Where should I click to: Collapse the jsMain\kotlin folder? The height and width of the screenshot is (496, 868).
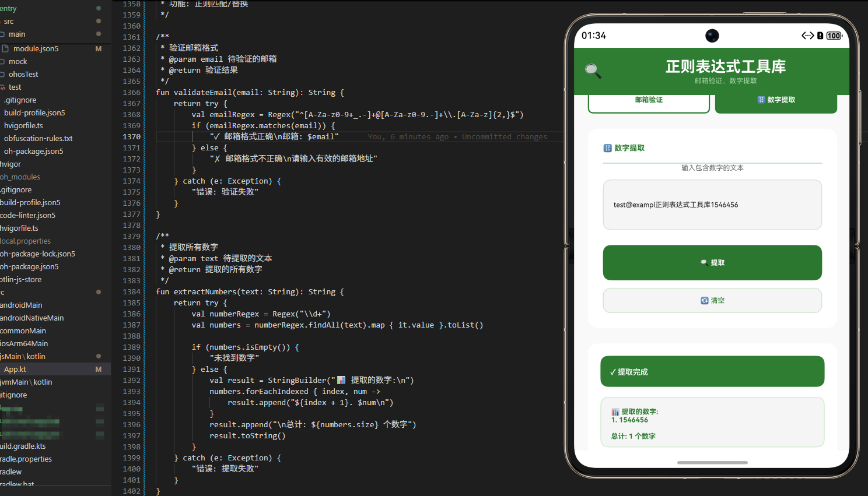(x=23, y=356)
